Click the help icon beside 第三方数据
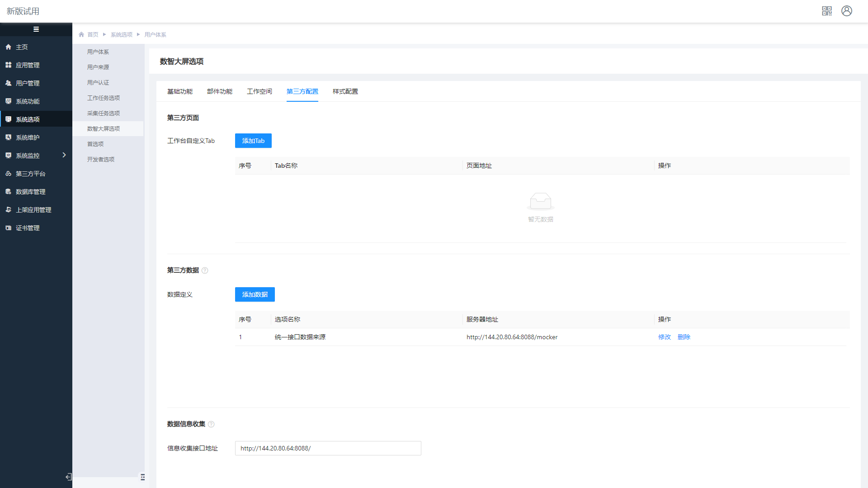The width and height of the screenshot is (868, 488). 205,270
